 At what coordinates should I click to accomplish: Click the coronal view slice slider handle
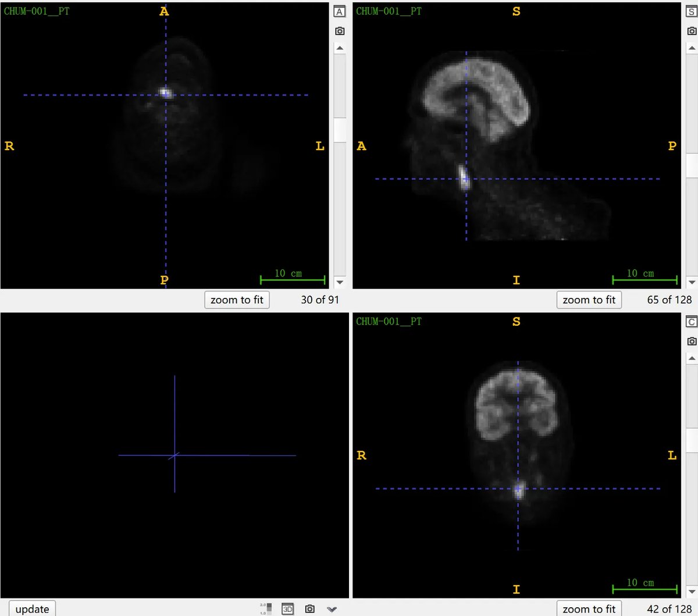[692, 441]
